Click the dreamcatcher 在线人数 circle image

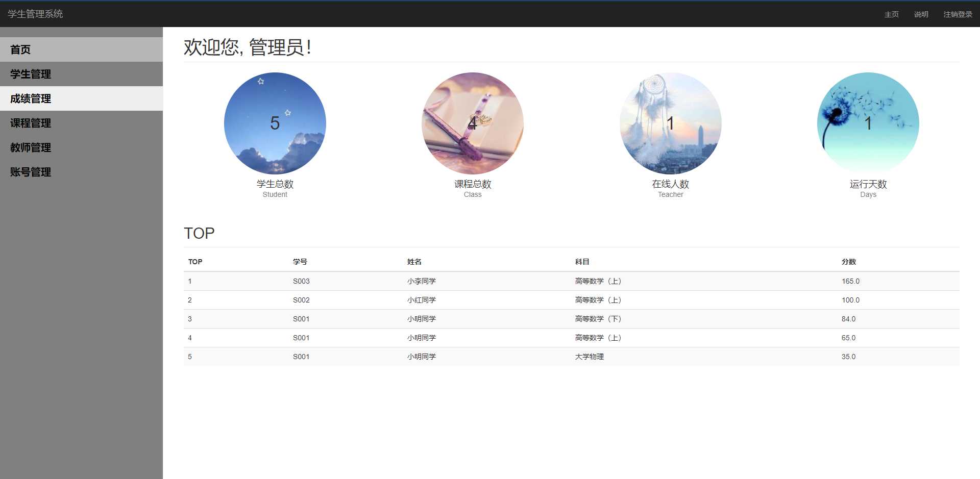[x=671, y=123]
